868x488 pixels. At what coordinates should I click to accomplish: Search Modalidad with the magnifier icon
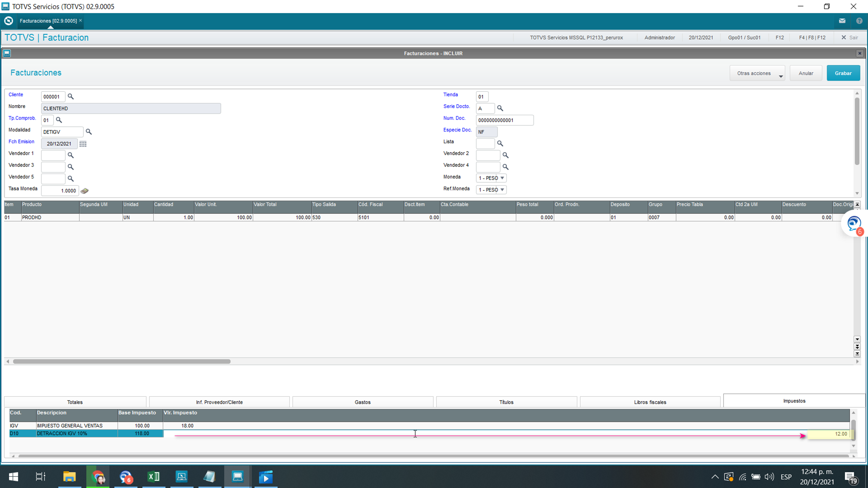[x=89, y=132]
